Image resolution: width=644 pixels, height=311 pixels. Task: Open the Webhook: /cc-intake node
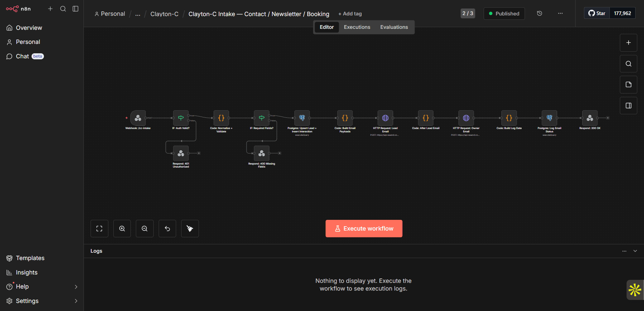point(138,118)
